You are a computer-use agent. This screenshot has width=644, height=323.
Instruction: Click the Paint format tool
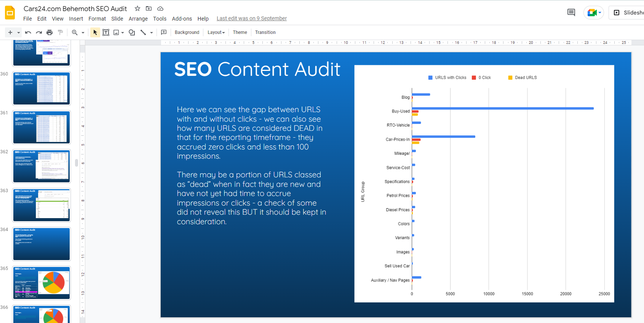coord(60,32)
